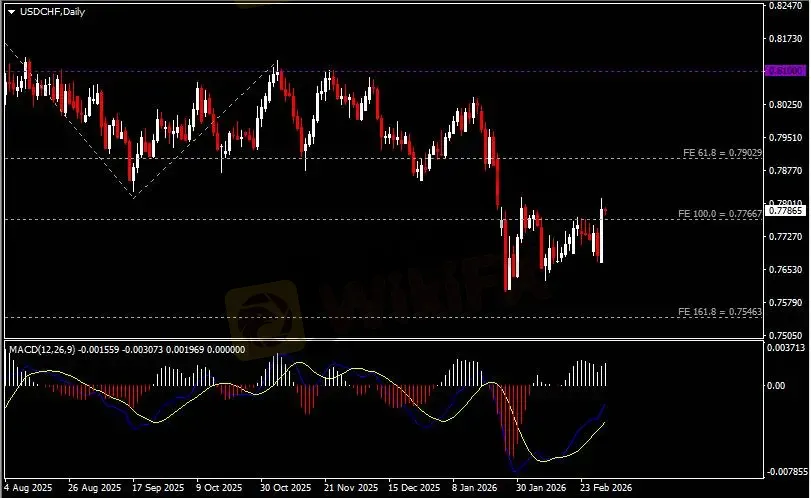Click the MACD scale value -0.007855
Image resolution: width=811 pixels, height=498 pixels.
pyautogui.click(x=784, y=472)
